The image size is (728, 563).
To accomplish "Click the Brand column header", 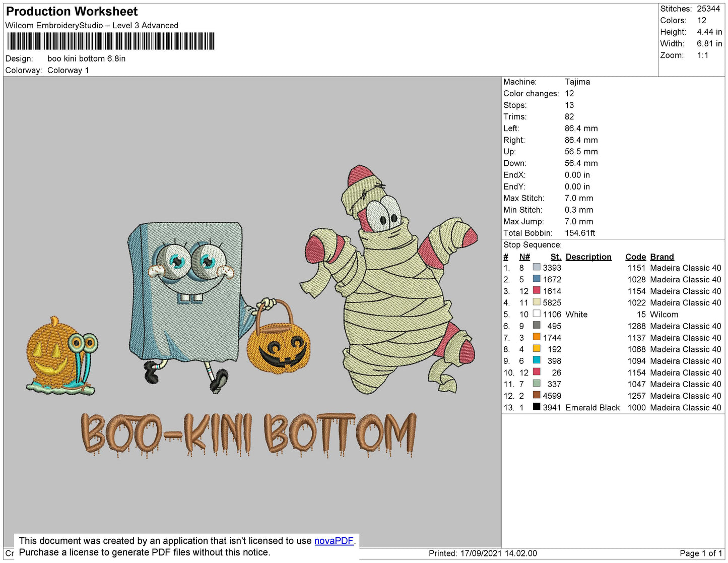I will pos(661,257).
